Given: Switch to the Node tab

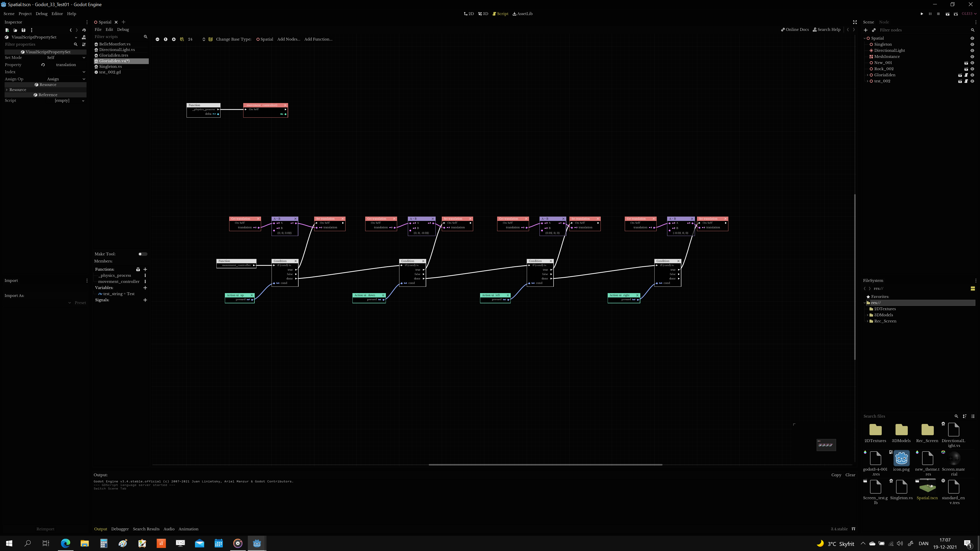Looking at the screenshot, I should [884, 22].
